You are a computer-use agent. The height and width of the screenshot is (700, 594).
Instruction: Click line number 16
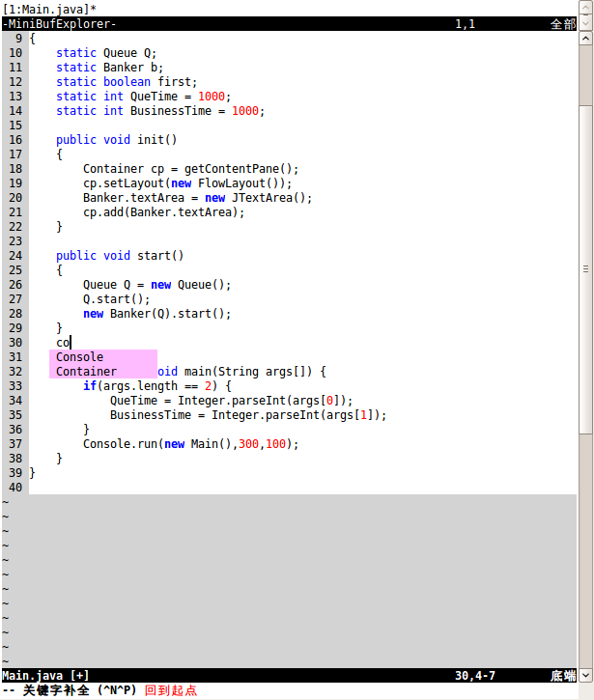pos(15,140)
